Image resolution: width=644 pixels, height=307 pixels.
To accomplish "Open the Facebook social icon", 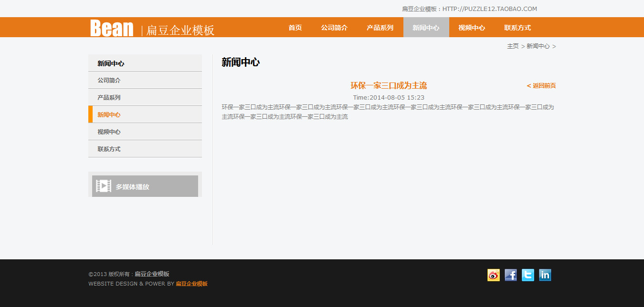I will (x=510, y=275).
